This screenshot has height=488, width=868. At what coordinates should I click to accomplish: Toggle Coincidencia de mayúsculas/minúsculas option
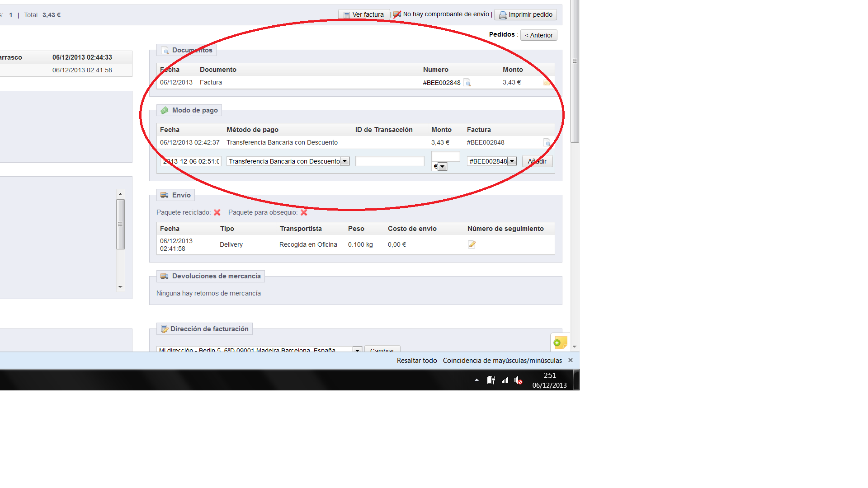click(502, 361)
